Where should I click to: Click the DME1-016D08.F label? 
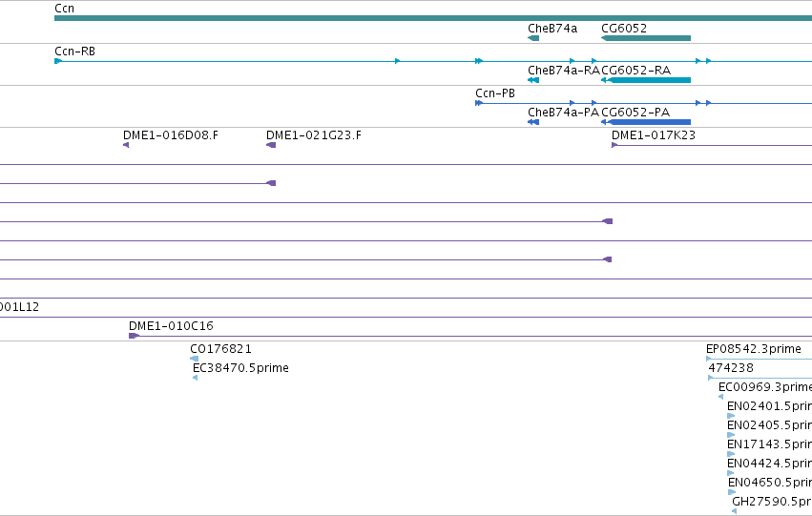click(171, 135)
